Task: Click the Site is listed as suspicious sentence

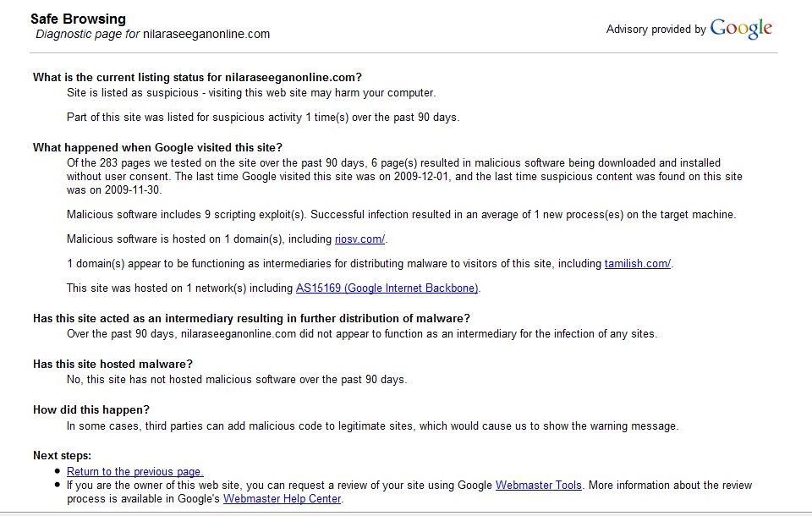Action: click(251, 93)
